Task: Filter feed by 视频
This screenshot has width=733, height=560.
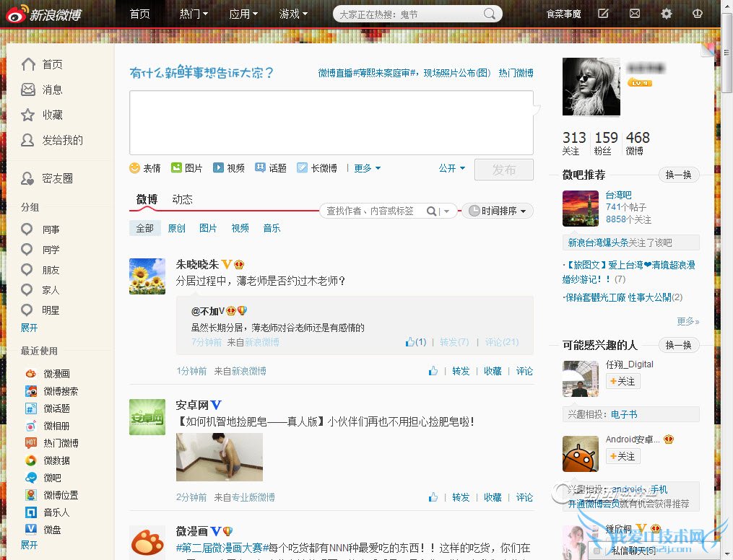Action: tap(240, 228)
